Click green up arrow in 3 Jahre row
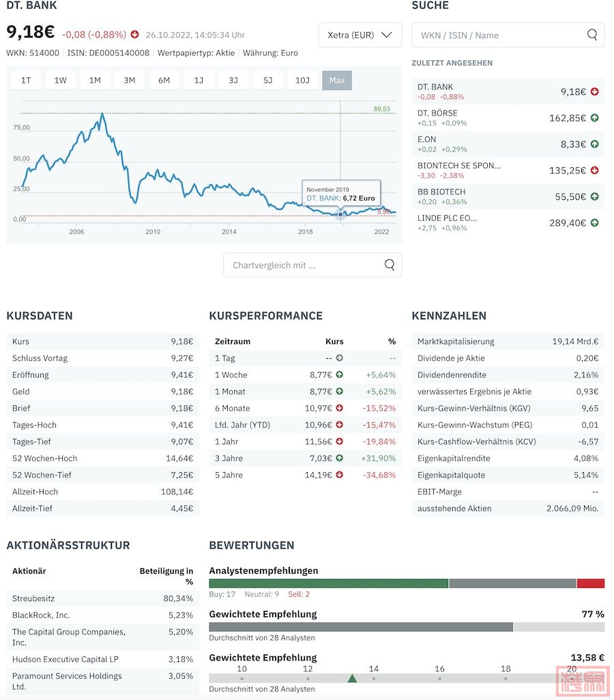The width and height of the screenshot is (614, 700). (x=339, y=458)
